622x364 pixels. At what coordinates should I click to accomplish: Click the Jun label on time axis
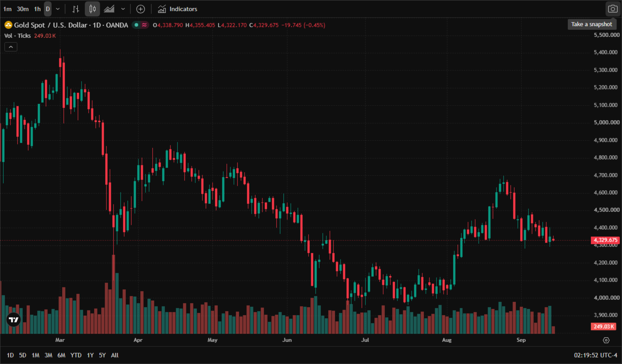(287, 340)
